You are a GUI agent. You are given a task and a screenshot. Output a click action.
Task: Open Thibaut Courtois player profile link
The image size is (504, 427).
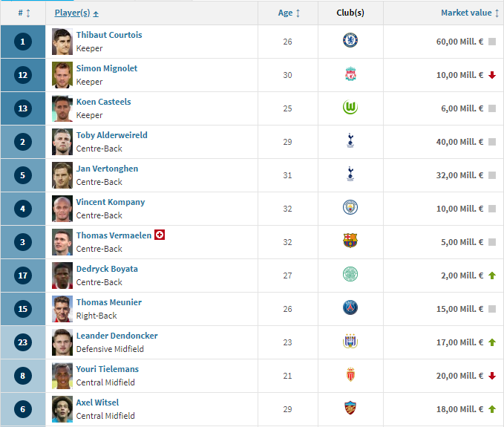click(x=109, y=35)
